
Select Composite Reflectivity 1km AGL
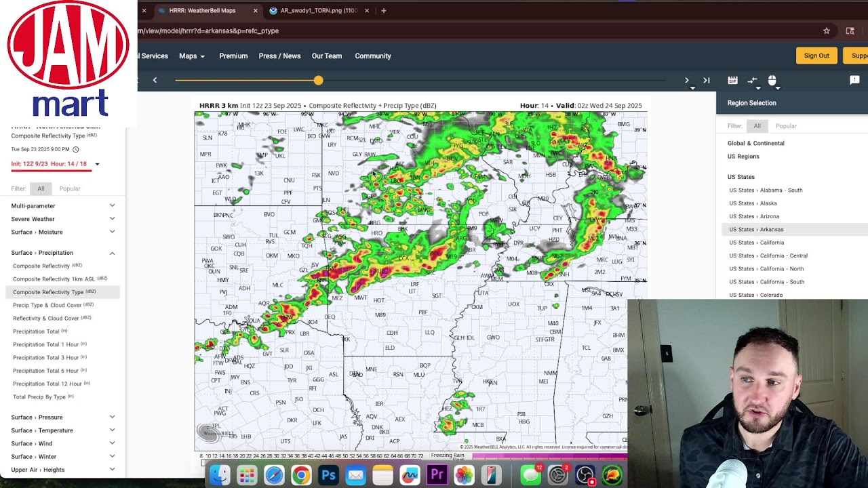(60, 279)
